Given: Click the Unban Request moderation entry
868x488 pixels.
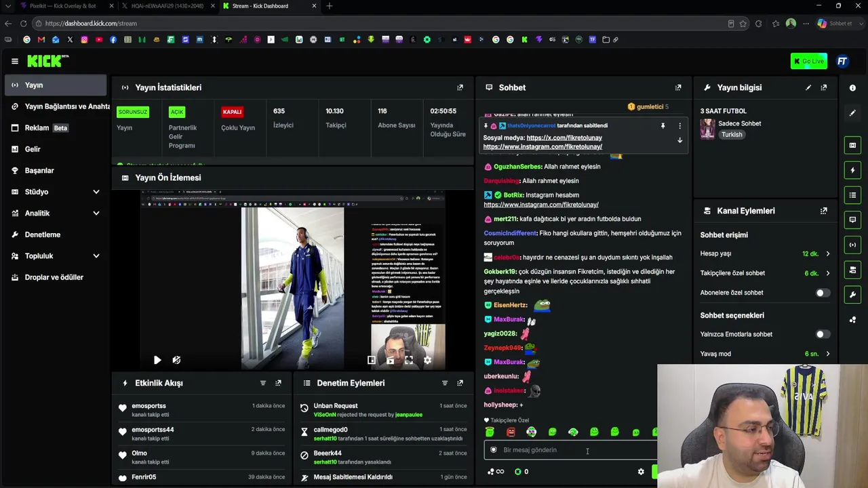Looking at the screenshot, I should [x=383, y=409].
